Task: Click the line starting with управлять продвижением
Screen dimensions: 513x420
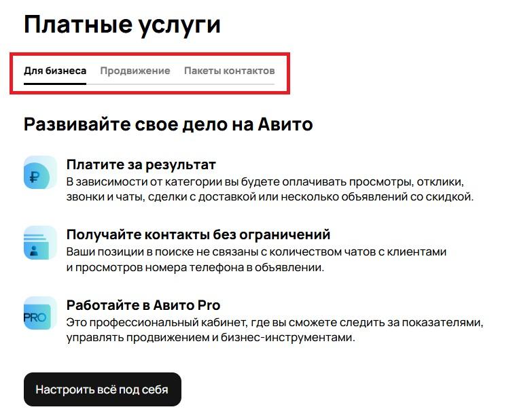Action: pos(211,337)
